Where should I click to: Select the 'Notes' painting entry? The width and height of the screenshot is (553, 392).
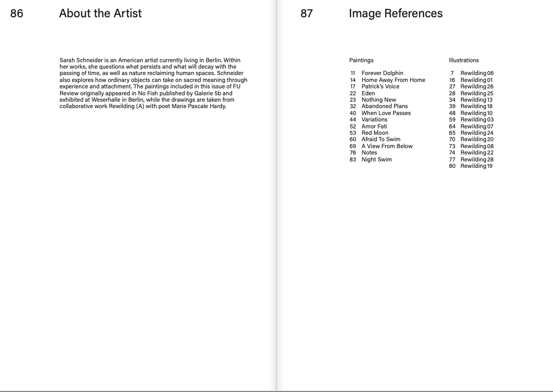click(369, 153)
